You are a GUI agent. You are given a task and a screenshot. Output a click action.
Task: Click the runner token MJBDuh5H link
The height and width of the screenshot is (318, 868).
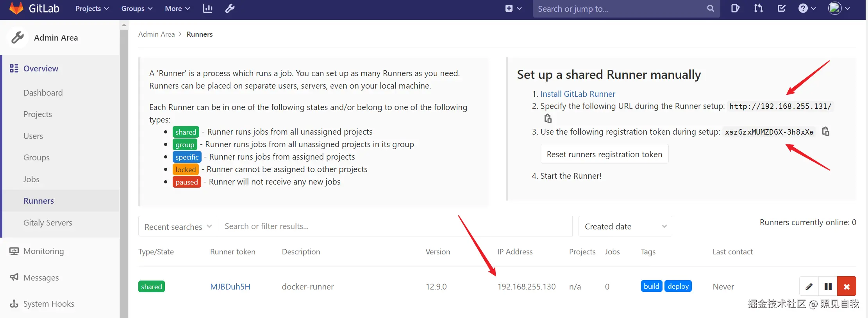(x=230, y=287)
